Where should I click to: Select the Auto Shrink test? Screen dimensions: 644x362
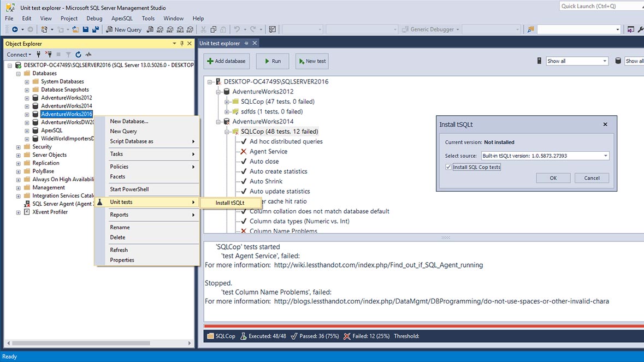[x=265, y=181]
